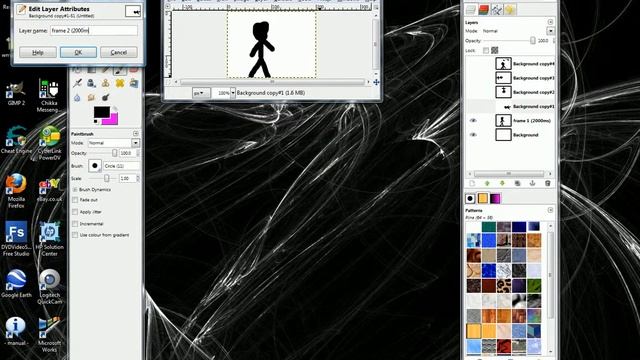Screen dimensions: 640x360
Task: Anchor the floating layer with the anchor icon
Action: click(x=532, y=184)
